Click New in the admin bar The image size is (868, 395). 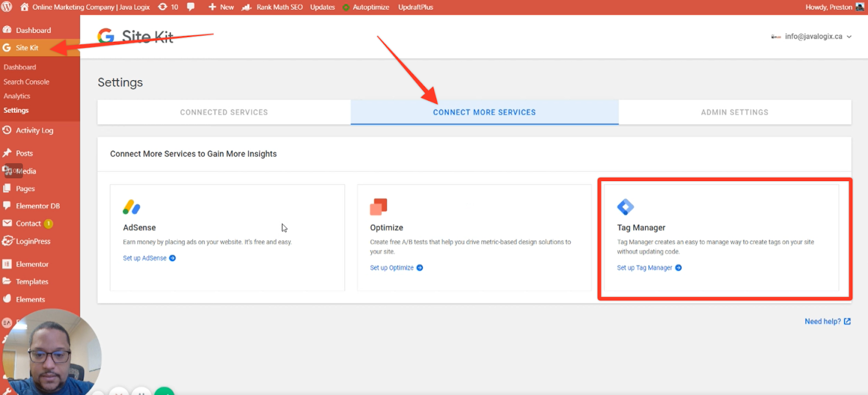[227, 7]
